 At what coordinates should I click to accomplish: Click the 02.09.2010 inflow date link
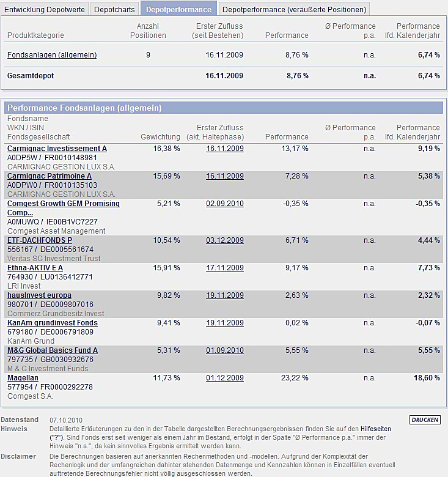(225, 204)
